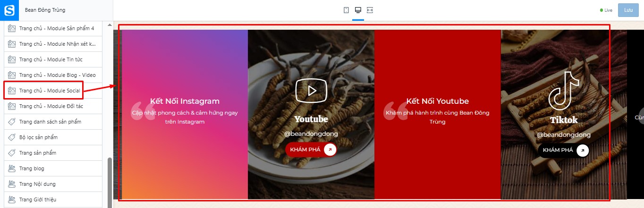Screen dimensions: 644x208
Task: Click tag icon for Trang danh sách sản phẩm
Action: (x=12, y=122)
